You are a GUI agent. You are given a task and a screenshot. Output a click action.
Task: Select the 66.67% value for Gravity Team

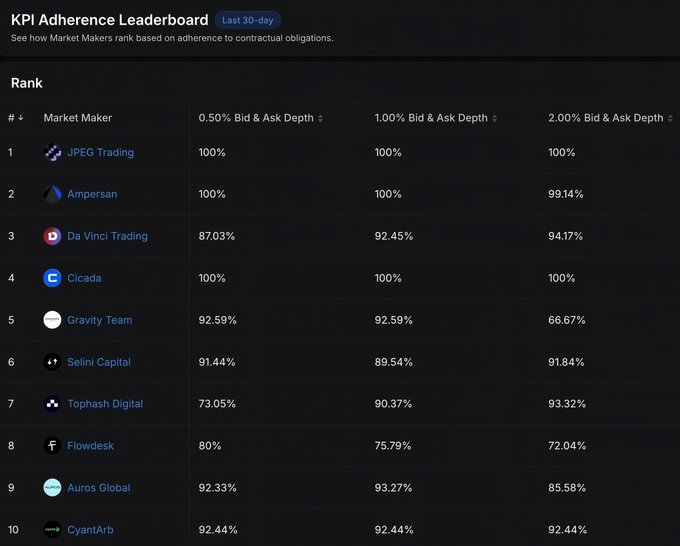[x=566, y=320]
